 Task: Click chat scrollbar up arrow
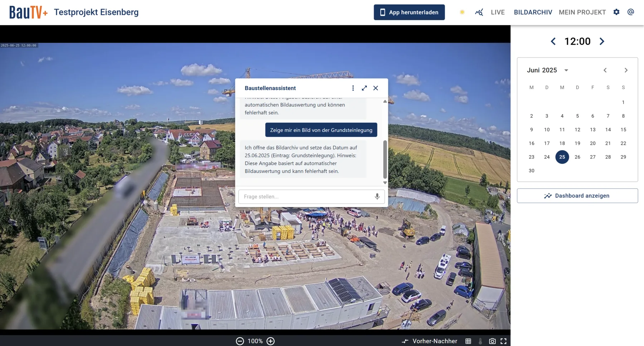click(x=385, y=102)
